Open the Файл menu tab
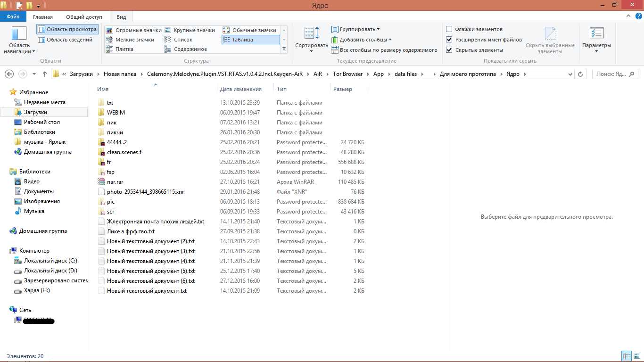 (x=13, y=17)
